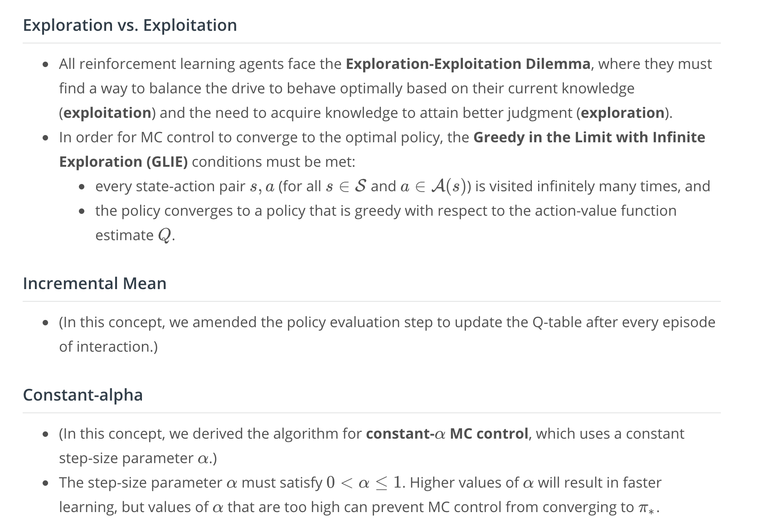Screen dimensions: 768x532
Task: Click the sub-bullet beginning every state-action pair
Action: 403,186
